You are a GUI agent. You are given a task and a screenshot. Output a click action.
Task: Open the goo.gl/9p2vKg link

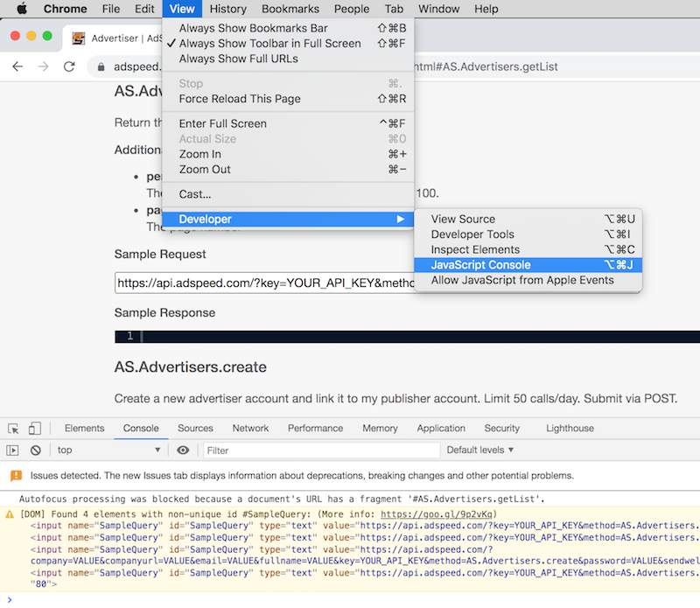tap(438, 514)
